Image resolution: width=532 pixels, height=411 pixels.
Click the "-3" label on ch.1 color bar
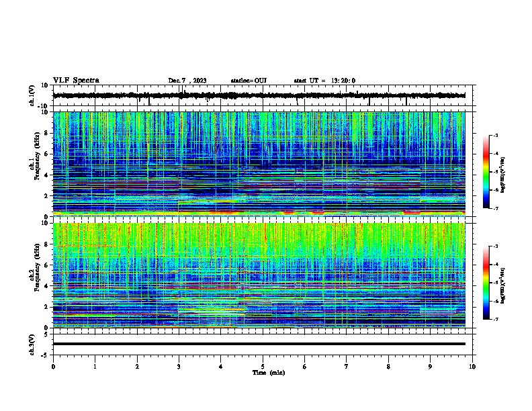[496, 136]
